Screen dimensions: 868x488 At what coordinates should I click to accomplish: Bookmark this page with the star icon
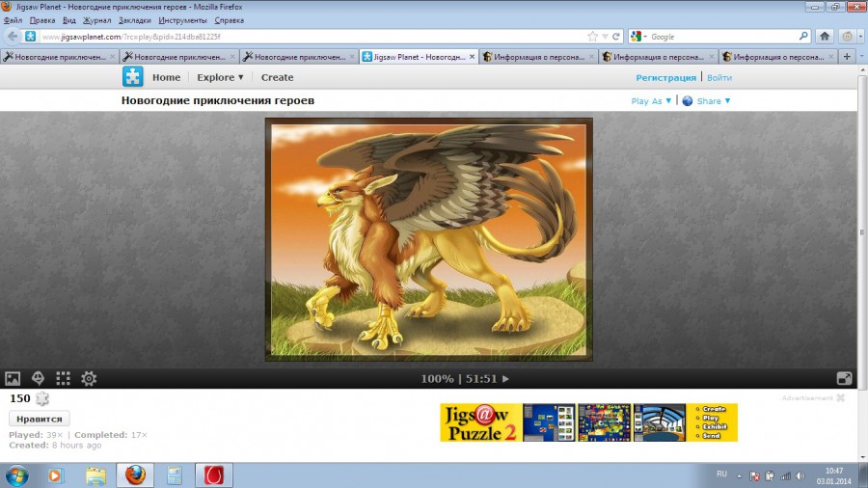[x=592, y=37]
